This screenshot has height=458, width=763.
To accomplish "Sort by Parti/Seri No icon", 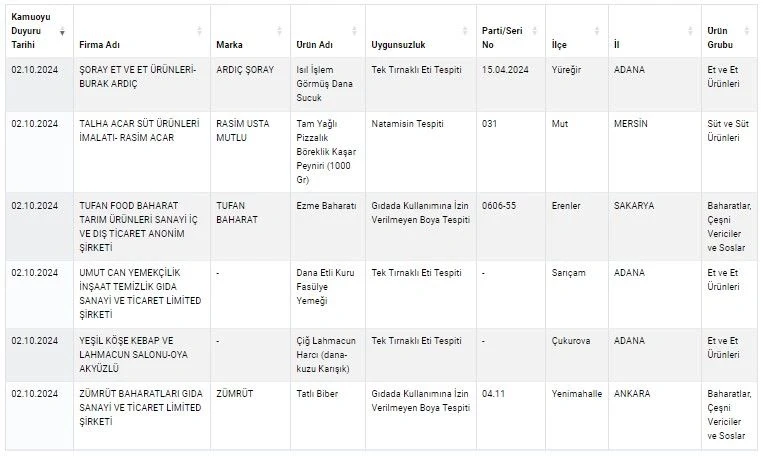I will 534,31.
